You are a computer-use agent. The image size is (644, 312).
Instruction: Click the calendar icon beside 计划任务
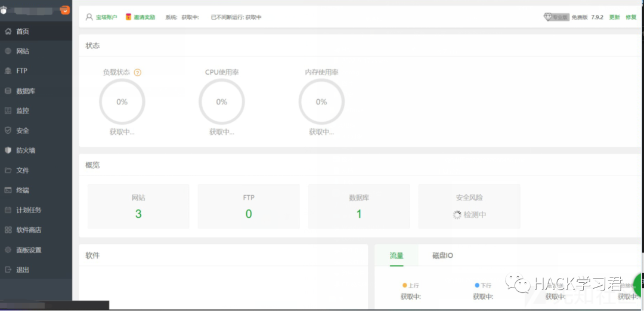8,209
